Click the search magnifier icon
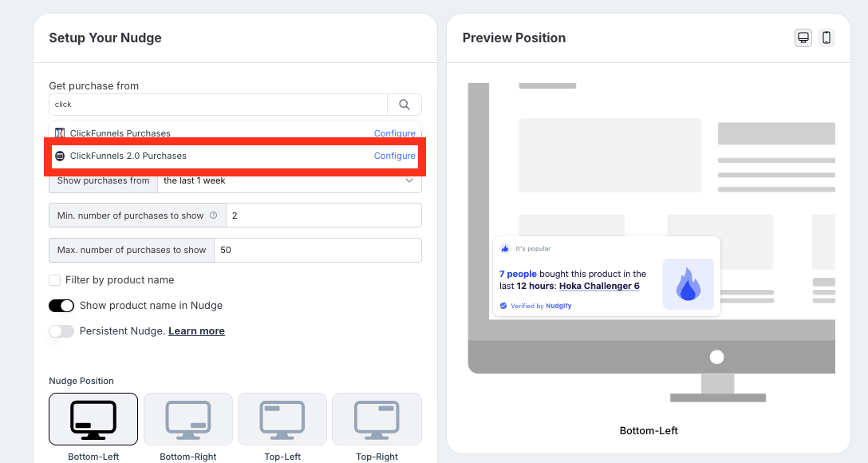 tap(404, 104)
